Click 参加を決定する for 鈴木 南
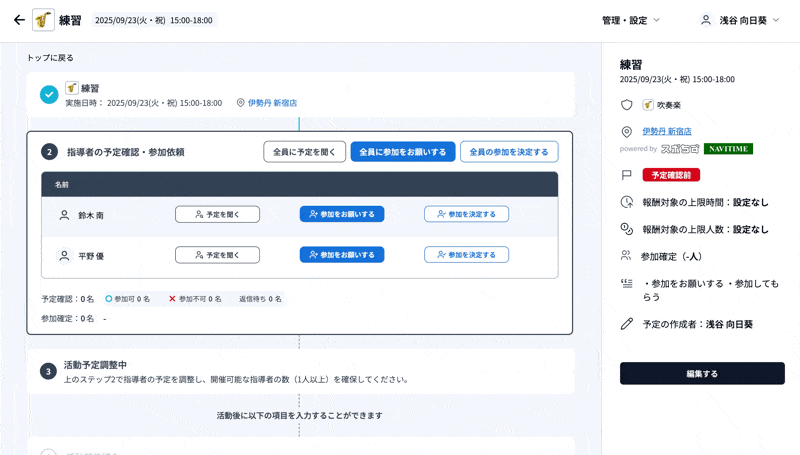Image resolution: width=800 pixels, height=455 pixels. [x=466, y=214]
